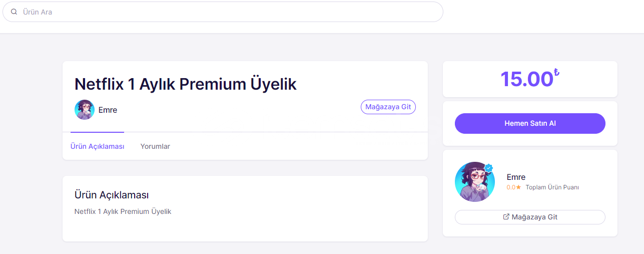Click the large seller avatar in seller card

474,182
